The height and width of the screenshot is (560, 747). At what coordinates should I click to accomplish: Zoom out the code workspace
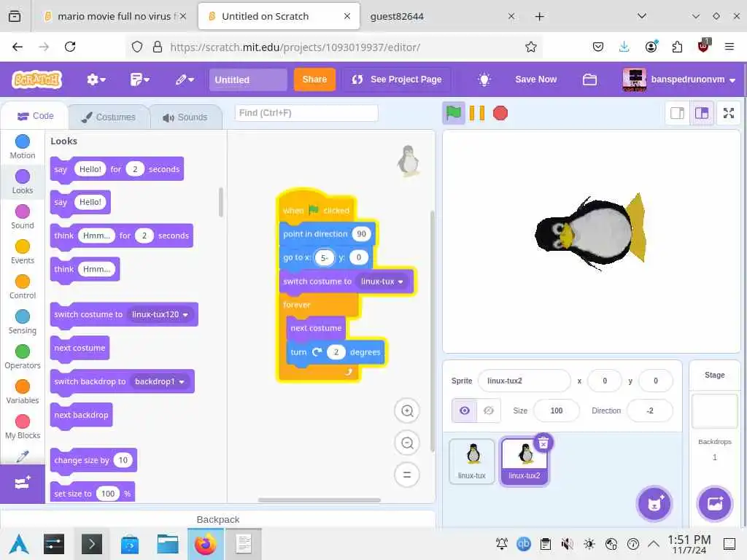(407, 443)
